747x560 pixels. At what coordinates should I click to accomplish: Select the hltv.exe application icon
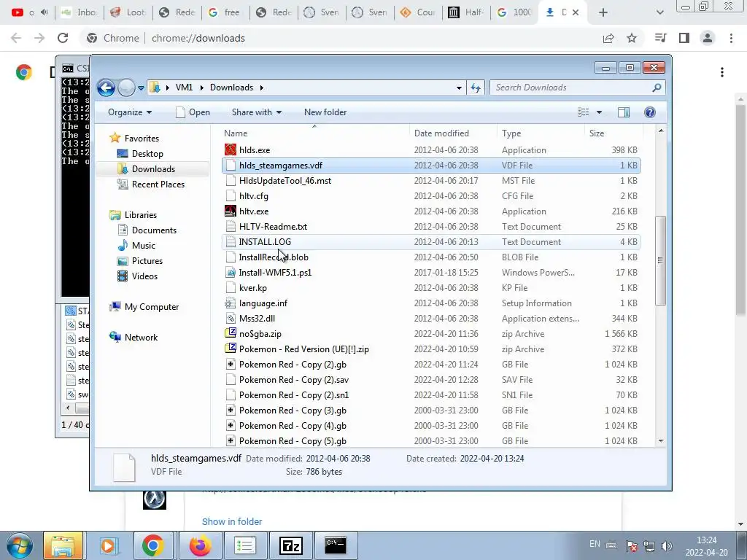pos(231,211)
